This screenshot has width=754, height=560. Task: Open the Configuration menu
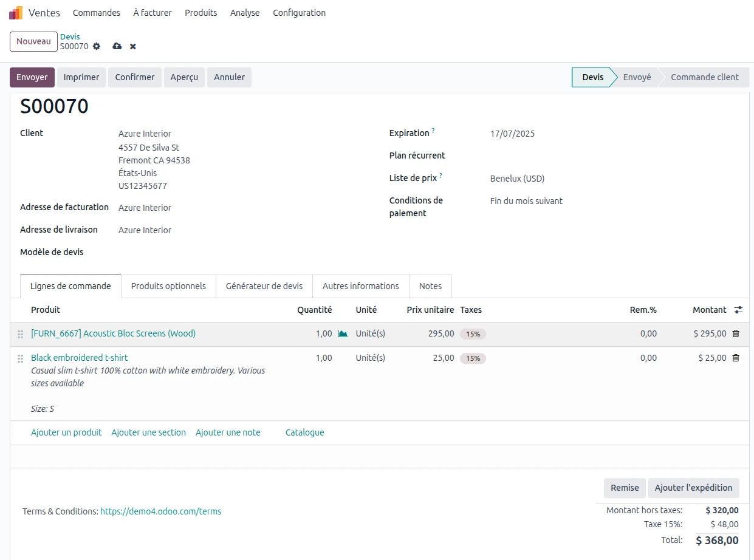click(299, 13)
